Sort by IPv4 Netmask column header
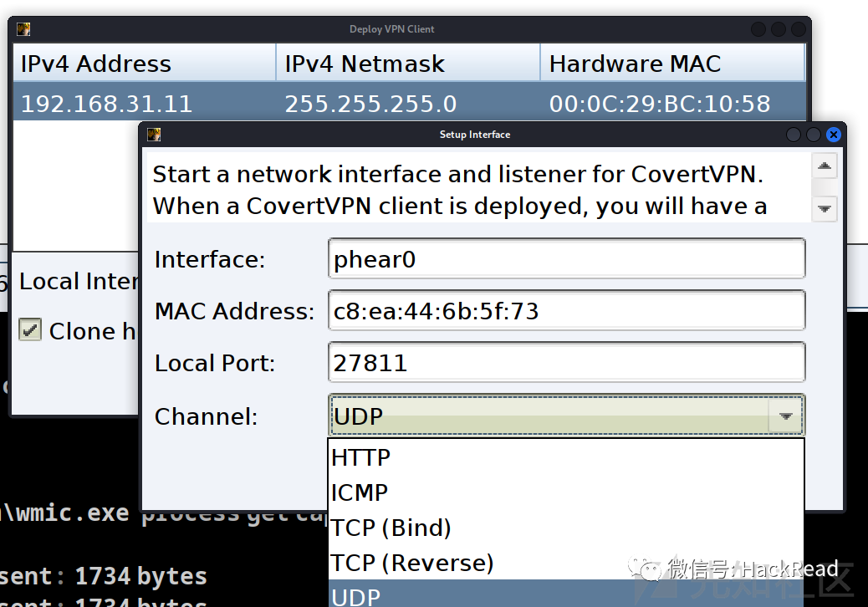Viewport: 868px width, 607px height. [x=408, y=63]
